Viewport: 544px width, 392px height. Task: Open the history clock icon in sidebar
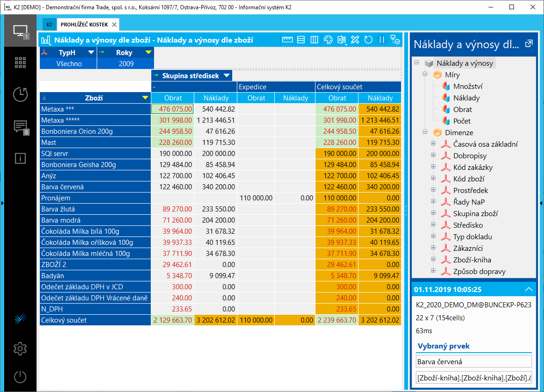(x=20, y=94)
